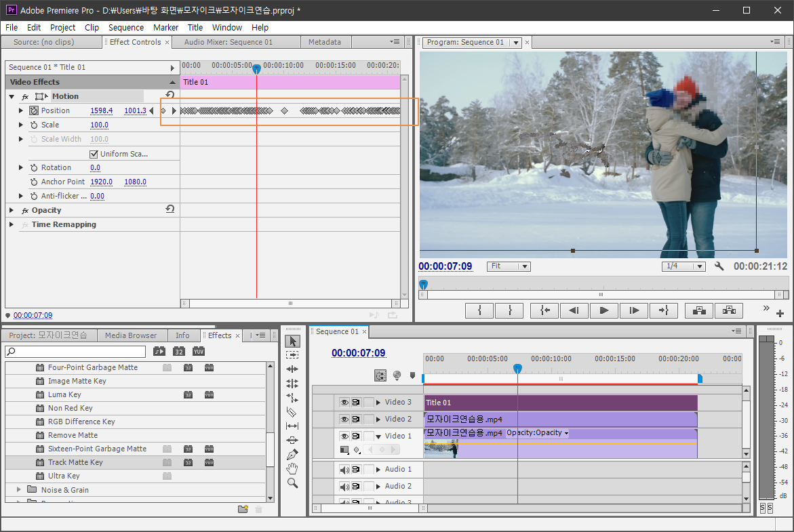794x532 pixels.
Task: Select the Hand tool
Action: (x=292, y=468)
